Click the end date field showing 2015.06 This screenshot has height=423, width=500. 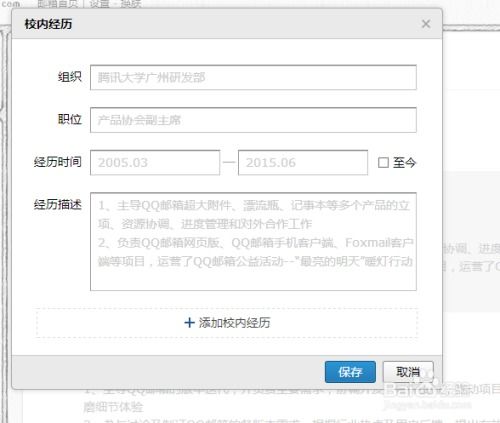pyautogui.click(x=303, y=163)
